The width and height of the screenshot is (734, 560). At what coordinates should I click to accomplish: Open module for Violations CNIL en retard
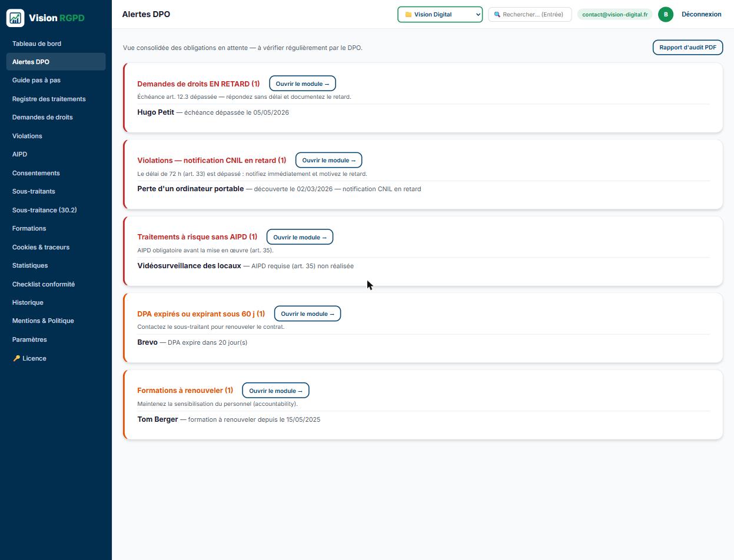(x=328, y=160)
